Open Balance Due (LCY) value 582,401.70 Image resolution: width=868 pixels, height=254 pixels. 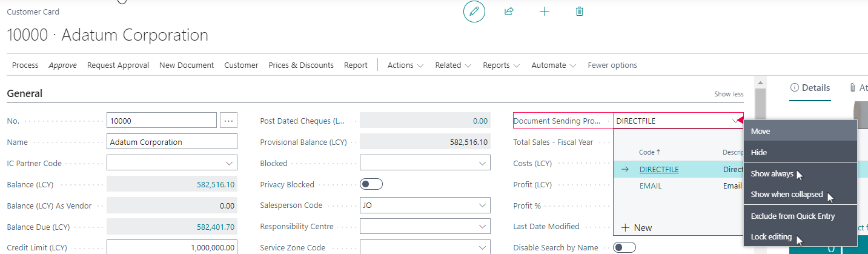click(216, 227)
